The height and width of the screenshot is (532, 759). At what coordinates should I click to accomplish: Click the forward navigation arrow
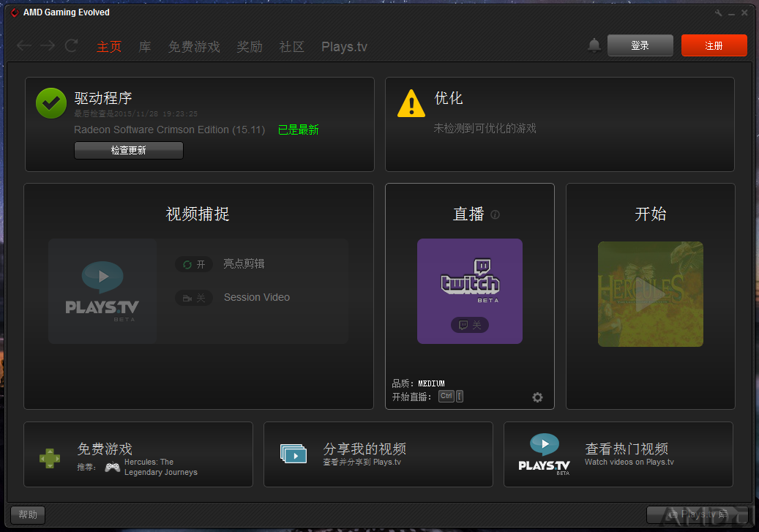click(48, 46)
